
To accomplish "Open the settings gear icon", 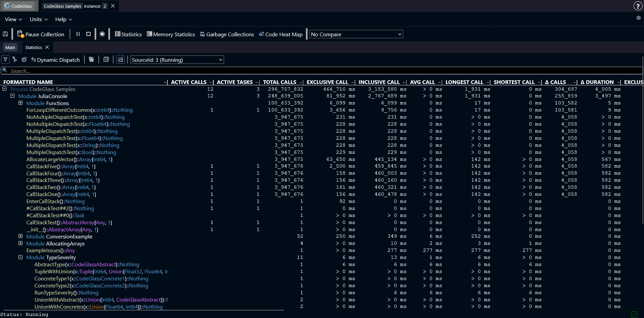I will tap(639, 18).
